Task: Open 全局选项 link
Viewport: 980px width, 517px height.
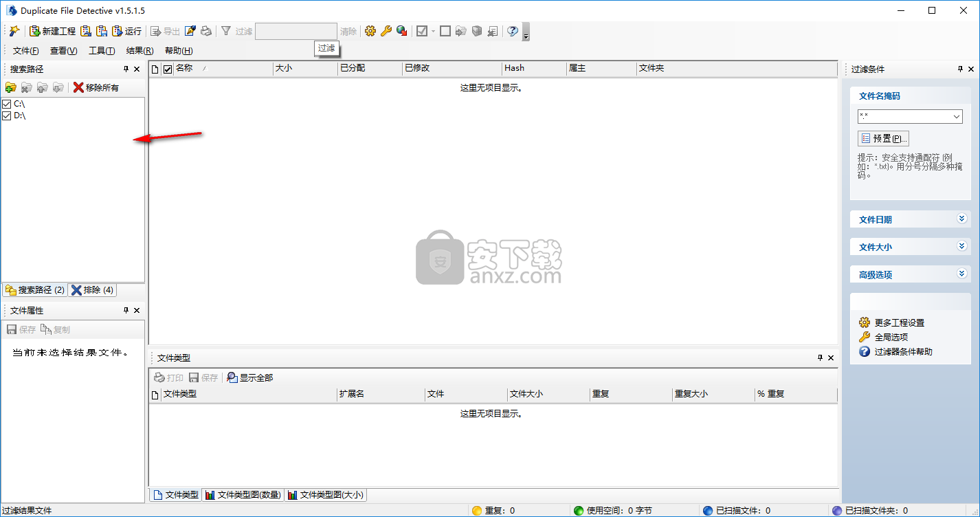Action: click(891, 337)
